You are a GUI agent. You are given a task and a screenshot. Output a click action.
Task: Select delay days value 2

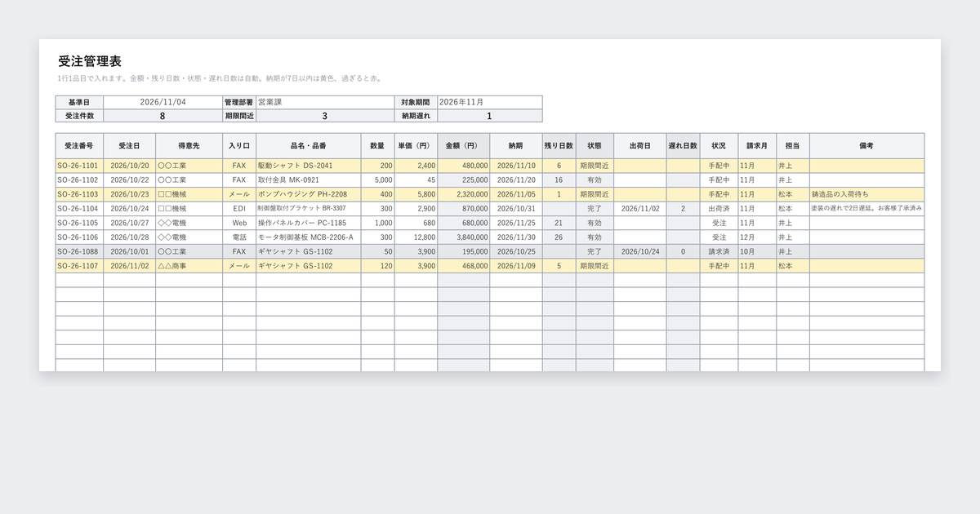click(x=683, y=209)
